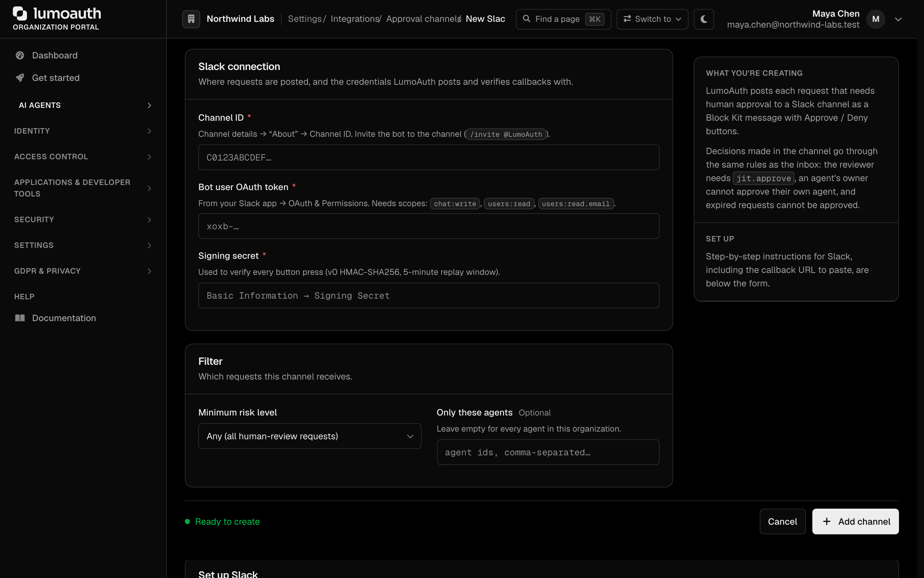The width and height of the screenshot is (924, 578).
Task: Expand the Identity section
Action: (x=83, y=131)
